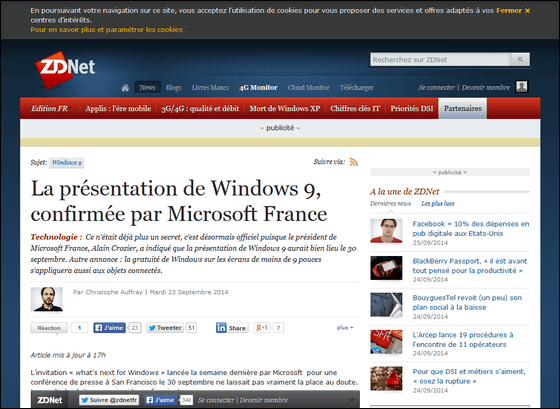Image resolution: width=560 pixels, height=409 pixels.
Task: Click Suivre @zdnetfr Twitter button
Action: tap(109, 400)
